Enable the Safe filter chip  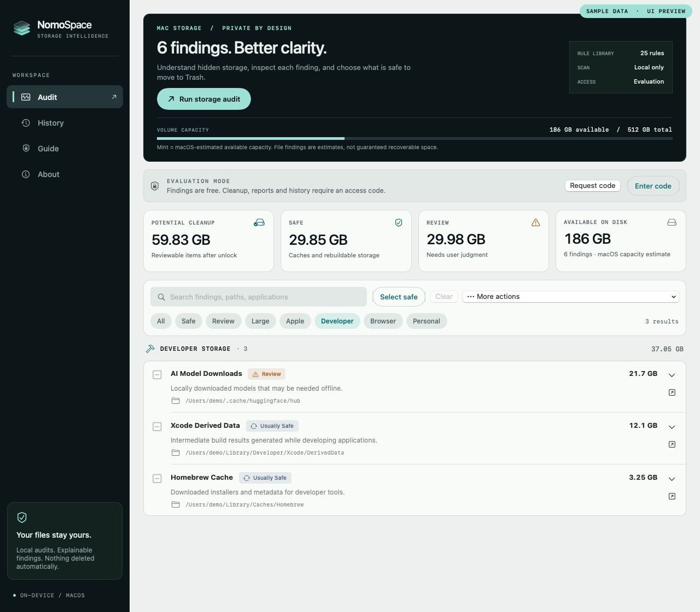coord(189,321)
